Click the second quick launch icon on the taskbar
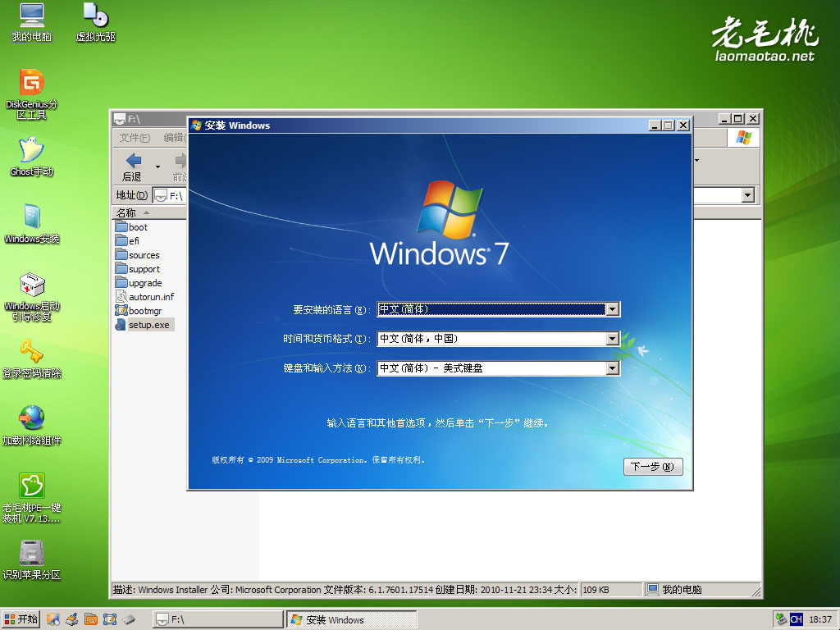The width and height of the screenshot is (840, 630). pyautogui.click(x=72, y=619)
